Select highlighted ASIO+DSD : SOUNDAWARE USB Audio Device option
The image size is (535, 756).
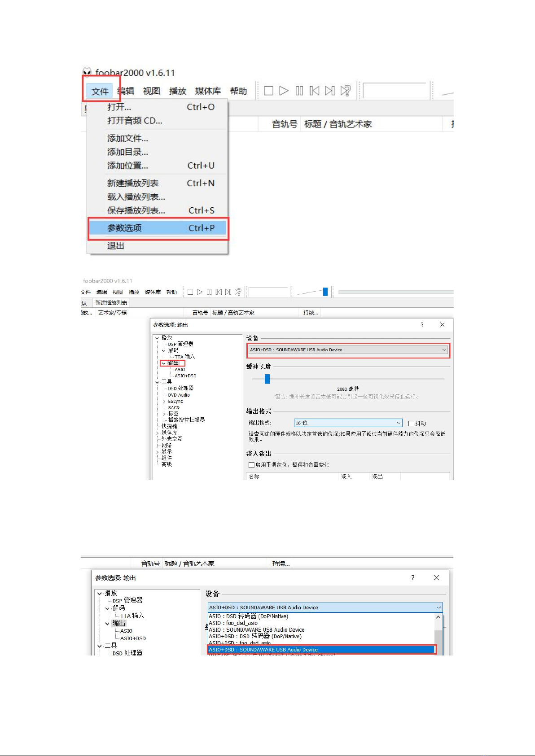321,650
